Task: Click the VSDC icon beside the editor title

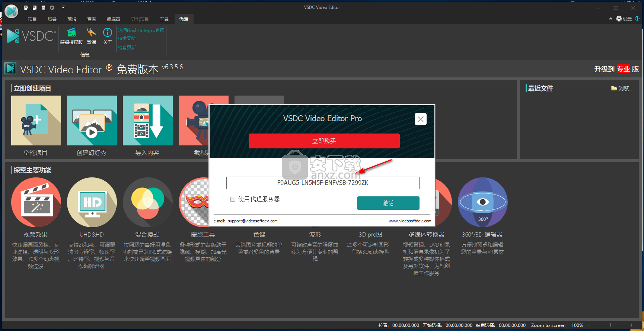Action: pos(10,68)
